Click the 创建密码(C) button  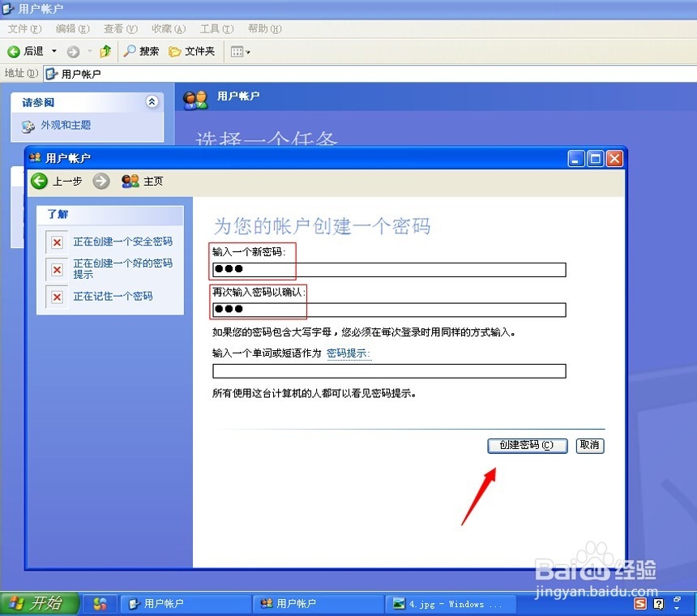(527, 446)
